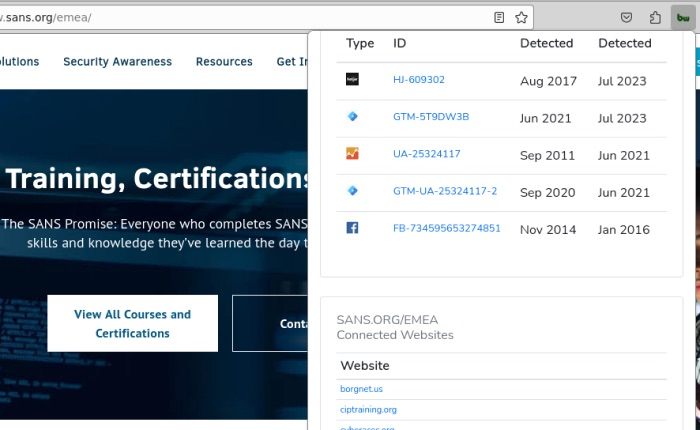Click the Hotjar icon beside HJ-609302
Image resolution: width=700 pixels, height=430 pixels.
click(x=352, y=79)
